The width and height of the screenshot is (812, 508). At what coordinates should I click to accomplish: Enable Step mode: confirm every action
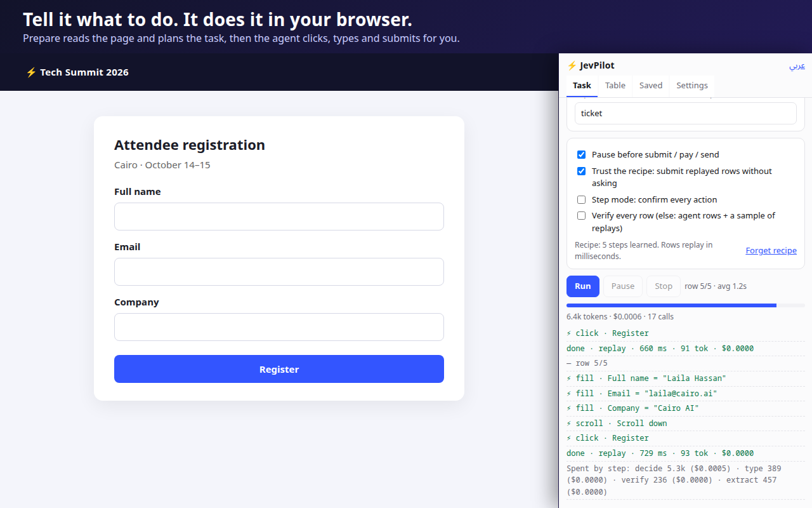[581, 200]
